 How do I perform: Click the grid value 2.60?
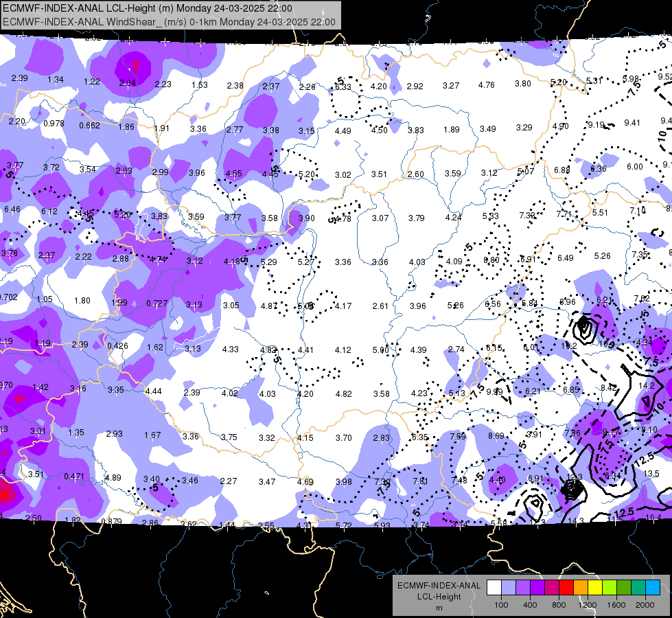(x=416, y=174)
